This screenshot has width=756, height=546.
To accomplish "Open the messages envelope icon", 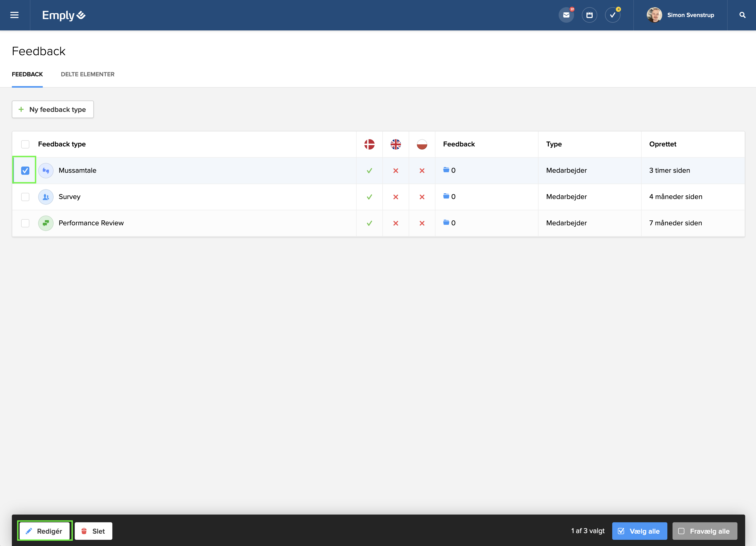I will [566, 15].
